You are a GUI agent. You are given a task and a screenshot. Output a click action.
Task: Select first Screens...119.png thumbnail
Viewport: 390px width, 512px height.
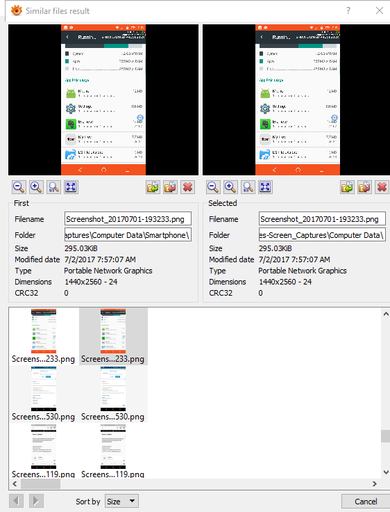coord(44,451)
